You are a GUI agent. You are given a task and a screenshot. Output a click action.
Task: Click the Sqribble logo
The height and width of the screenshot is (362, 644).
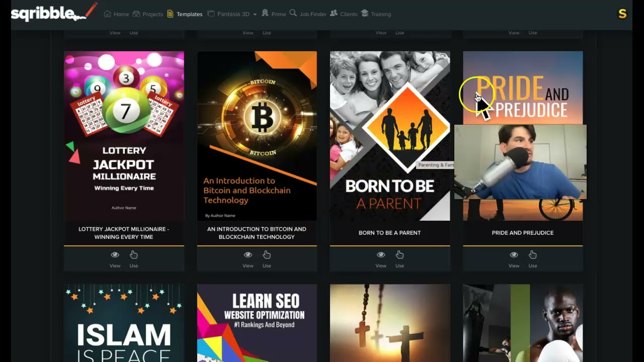(x=54, y=13)
